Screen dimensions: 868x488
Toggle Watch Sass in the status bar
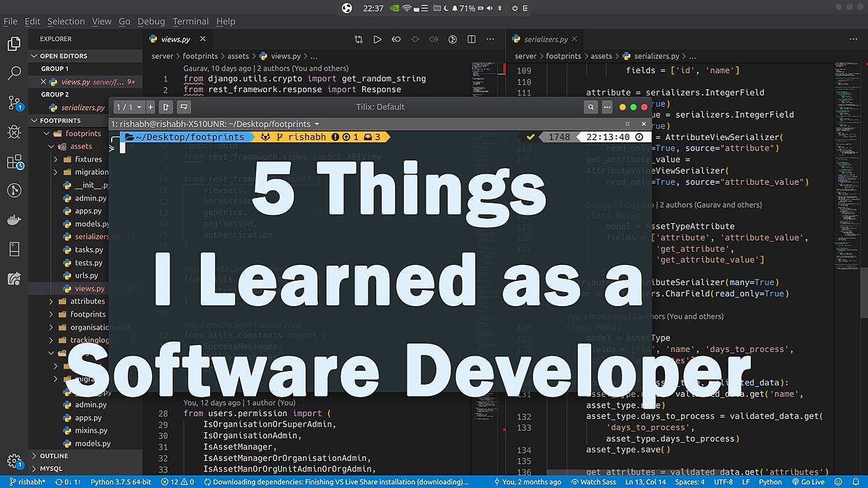594,481
